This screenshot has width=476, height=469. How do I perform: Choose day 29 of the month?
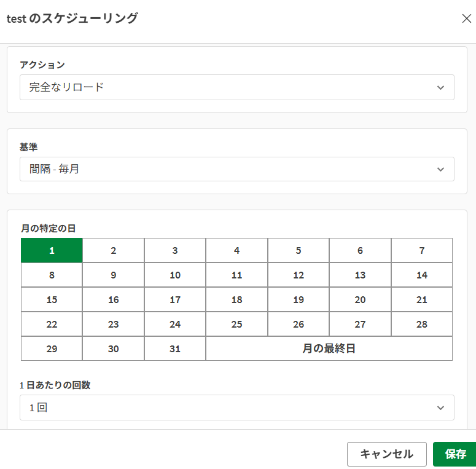click(52, 349)
